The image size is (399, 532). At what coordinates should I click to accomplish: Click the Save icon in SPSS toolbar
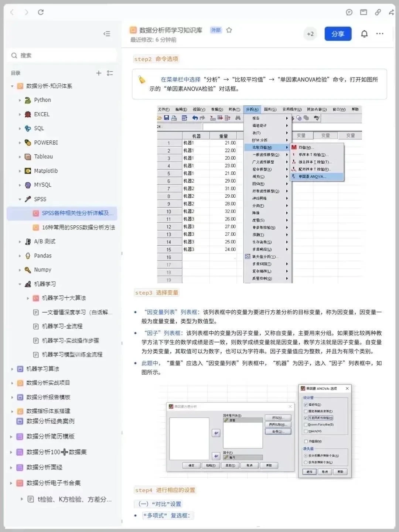click(167, 117)
